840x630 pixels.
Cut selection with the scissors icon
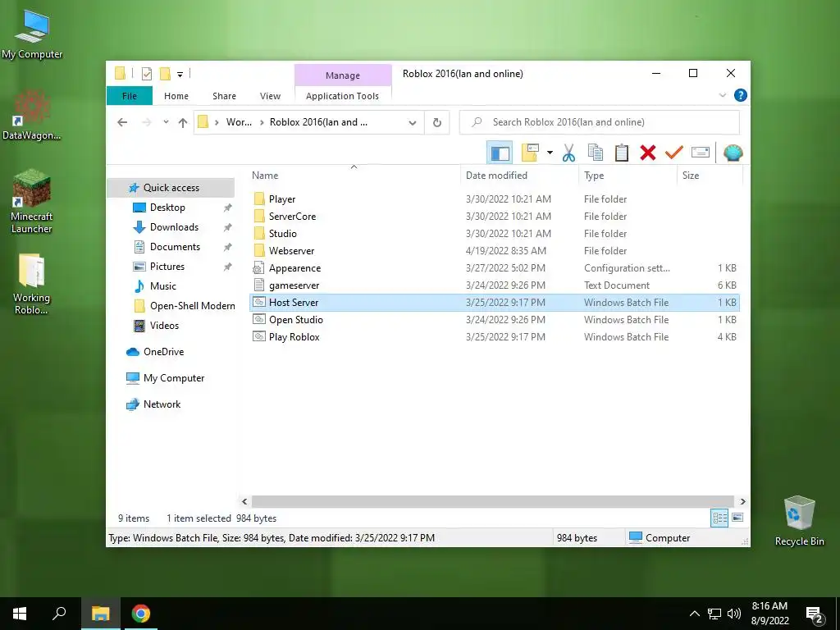pyautogui.click(x=568, y=153)
